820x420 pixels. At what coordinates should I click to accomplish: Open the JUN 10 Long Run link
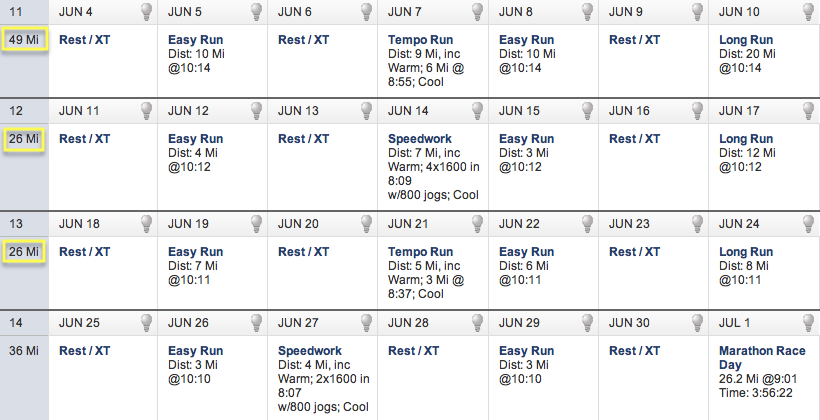pos(746,40)
